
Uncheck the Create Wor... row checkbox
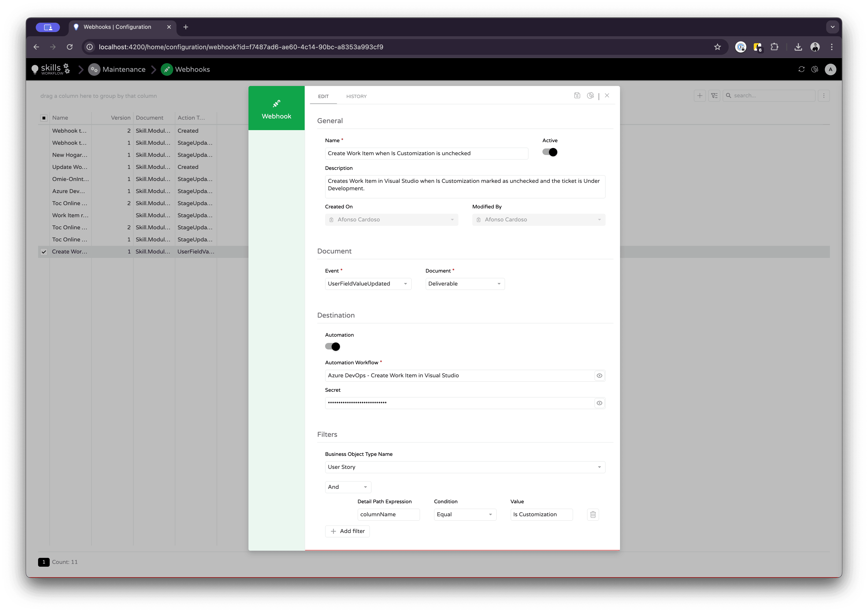coord(44,252)
